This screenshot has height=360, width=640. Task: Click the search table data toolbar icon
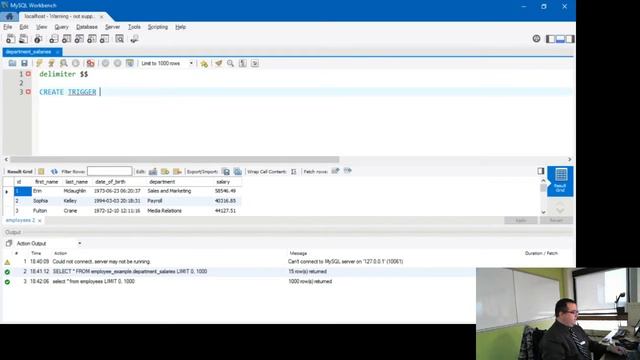119,39
